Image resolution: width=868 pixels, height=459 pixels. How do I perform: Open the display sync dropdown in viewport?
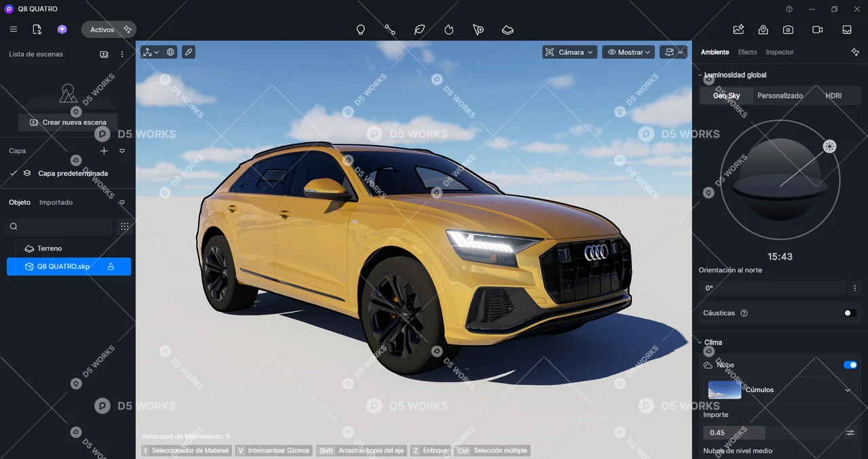pos(673,52)
